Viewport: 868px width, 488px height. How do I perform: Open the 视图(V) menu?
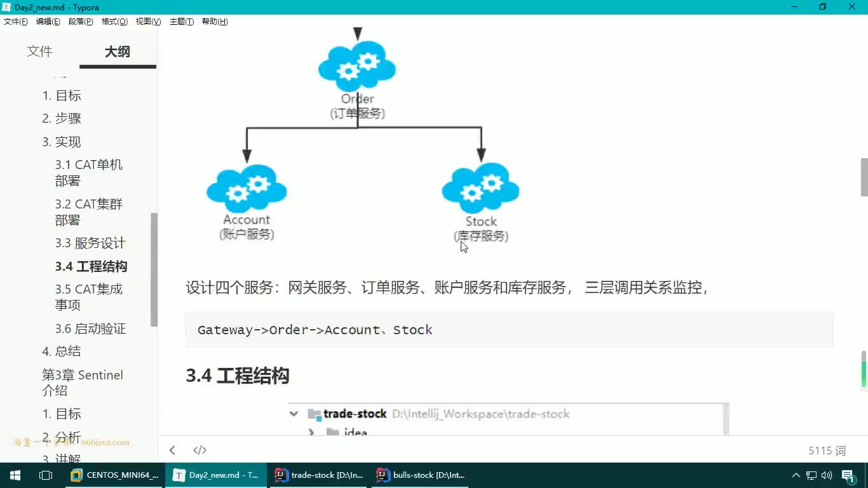pos(148,22)
